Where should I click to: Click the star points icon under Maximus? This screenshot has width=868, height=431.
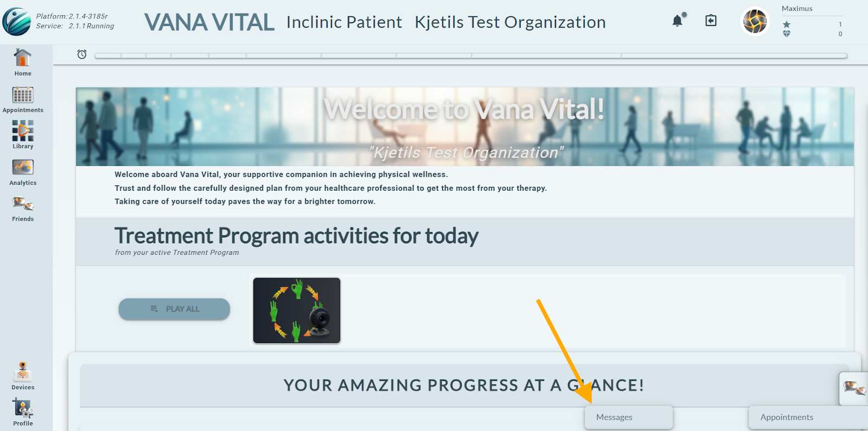point(787,24)
